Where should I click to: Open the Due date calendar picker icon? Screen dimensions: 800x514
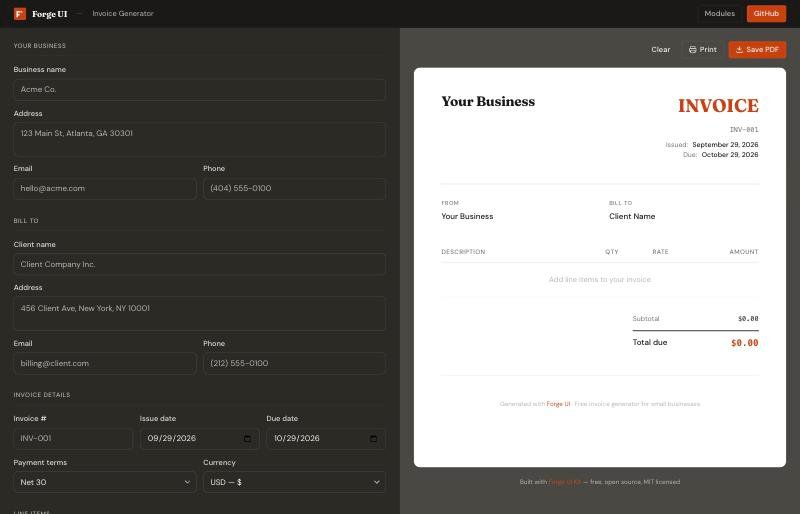coord(373,438)
